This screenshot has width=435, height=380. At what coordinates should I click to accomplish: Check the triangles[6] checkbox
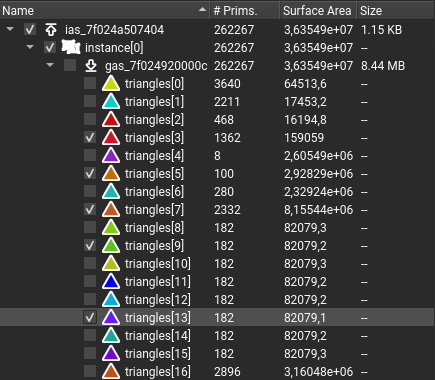[90, 191]
